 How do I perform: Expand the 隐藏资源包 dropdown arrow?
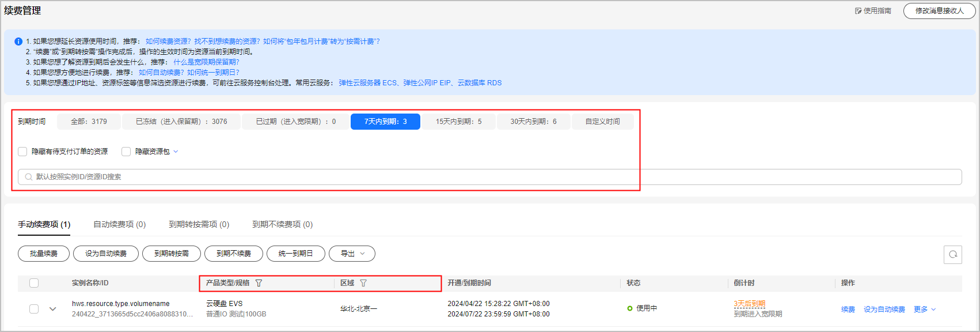(x=176, y=152)
